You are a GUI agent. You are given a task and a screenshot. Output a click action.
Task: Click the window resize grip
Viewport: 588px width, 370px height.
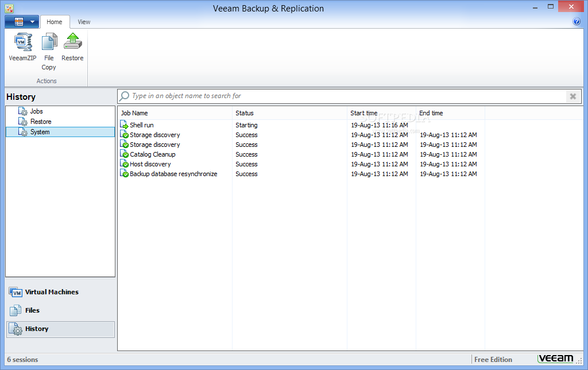[580, 362]
